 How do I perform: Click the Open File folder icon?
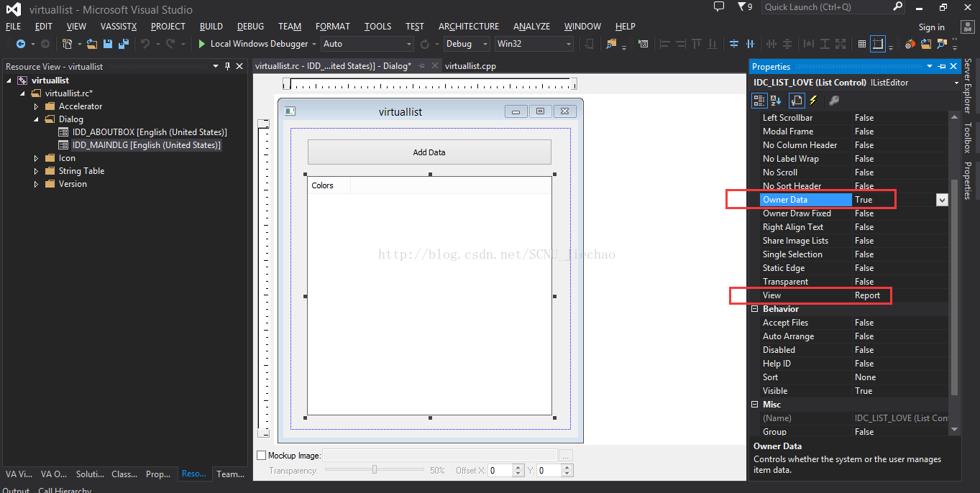(x=92, y=44)
